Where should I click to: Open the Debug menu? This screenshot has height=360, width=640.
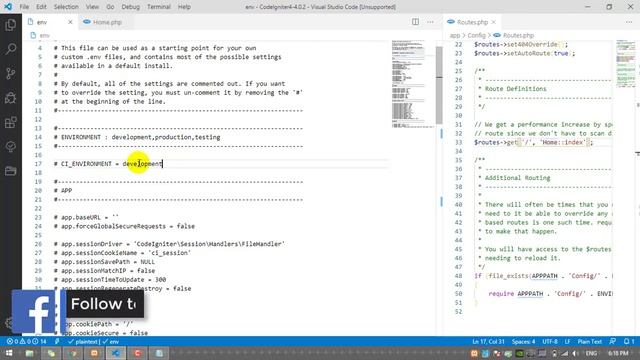131,7
